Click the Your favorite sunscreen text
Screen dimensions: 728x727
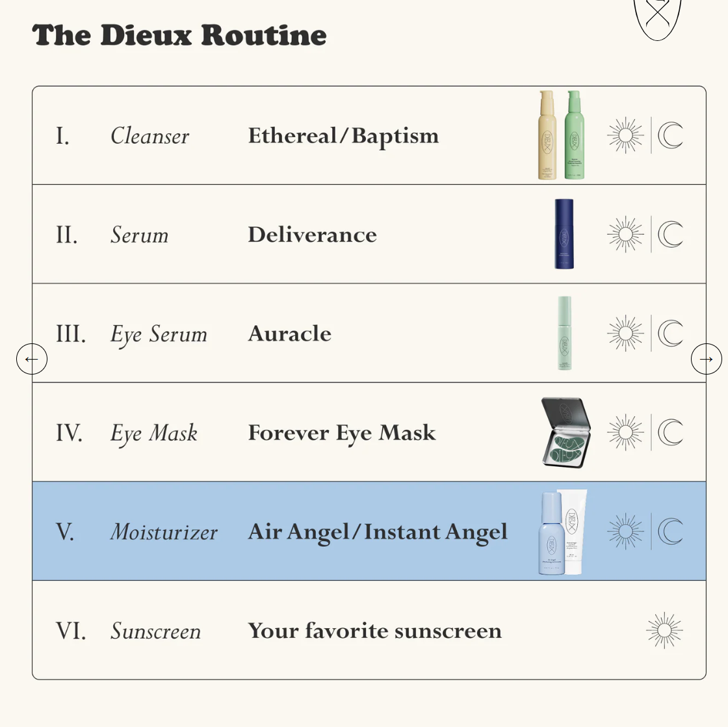[374, 631]
